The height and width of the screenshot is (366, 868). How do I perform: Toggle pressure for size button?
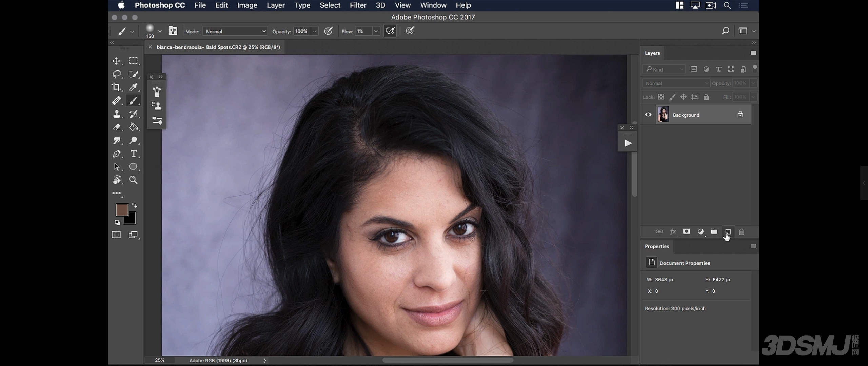(410, 31)
